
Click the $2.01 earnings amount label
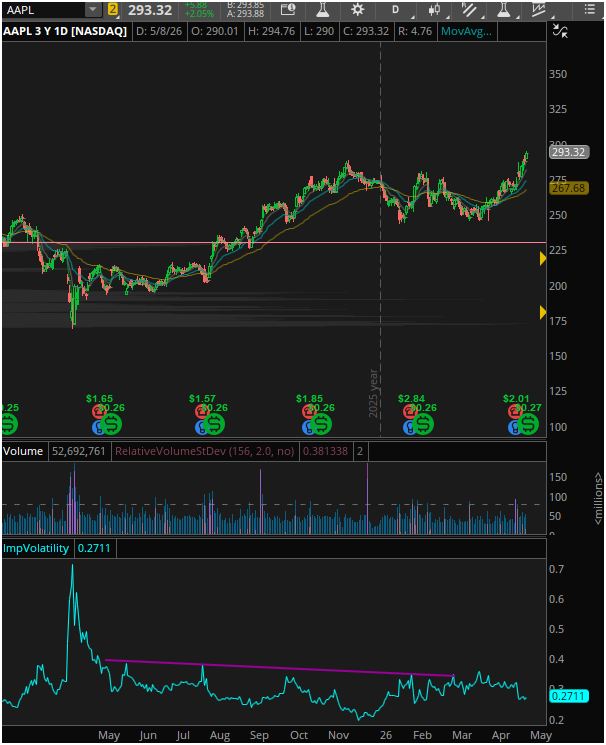(x=516, y=398)
